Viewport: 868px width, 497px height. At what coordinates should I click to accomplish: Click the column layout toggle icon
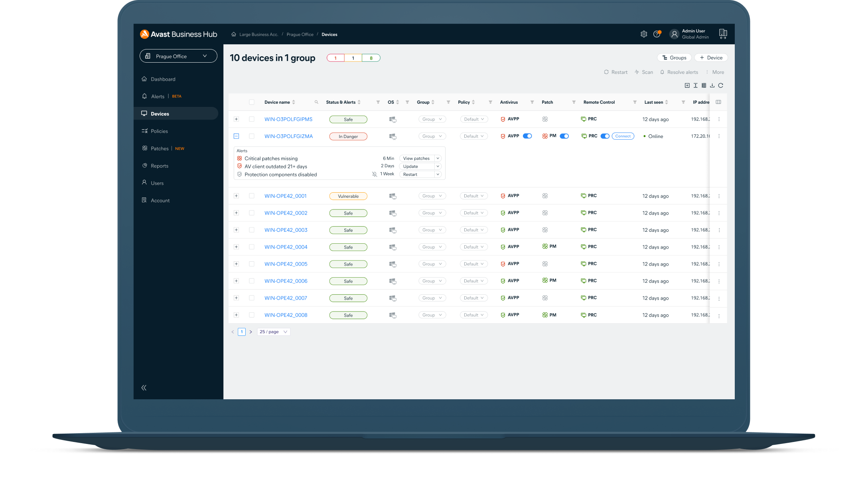click(x=703, y=85)
